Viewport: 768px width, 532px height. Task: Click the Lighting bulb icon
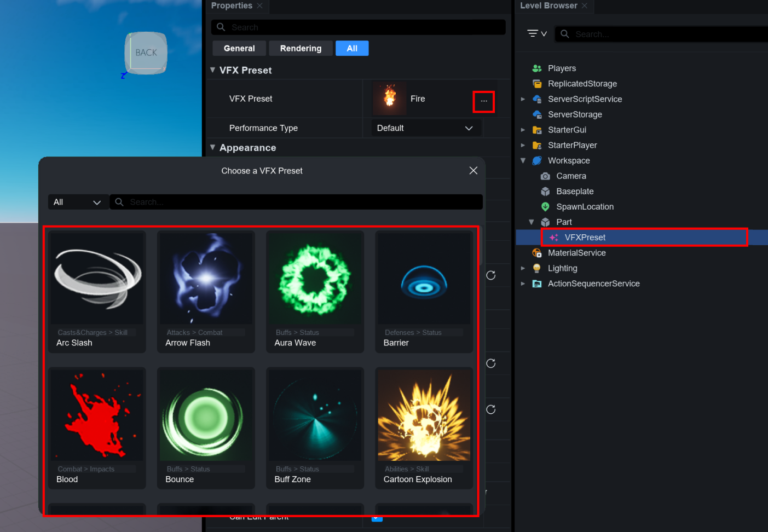(x=537, y=268)
